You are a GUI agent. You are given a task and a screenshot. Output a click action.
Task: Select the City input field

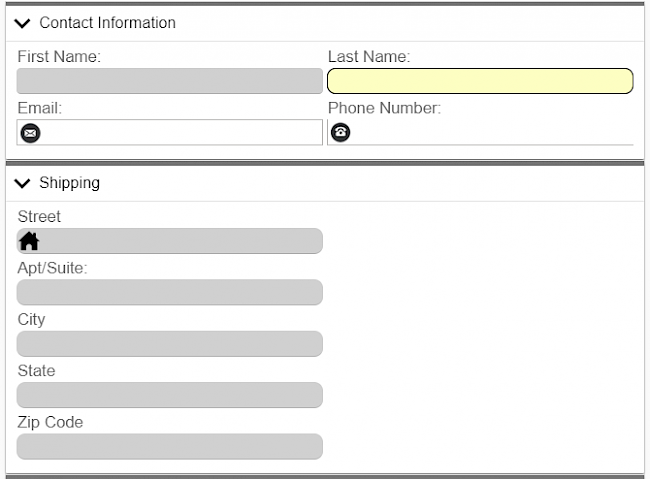(x=170, y=344)
